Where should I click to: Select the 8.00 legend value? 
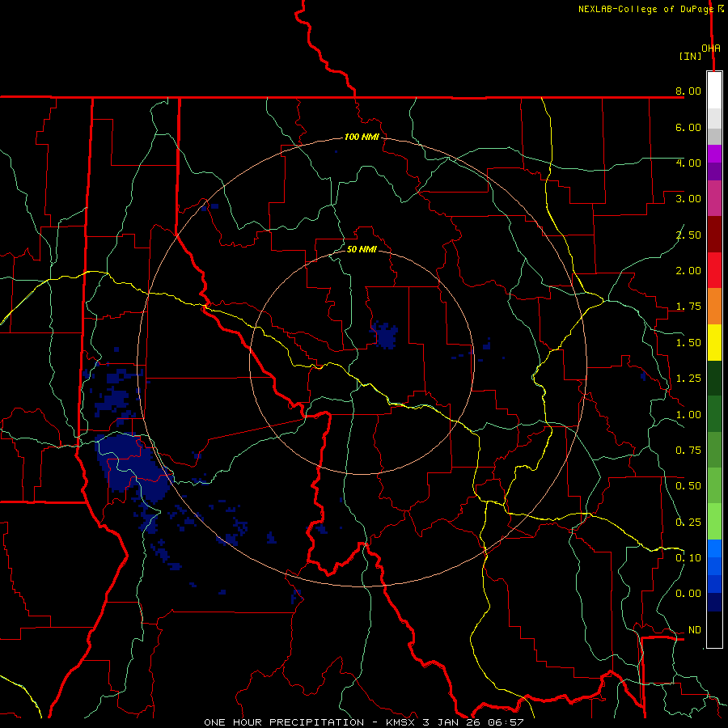click(688, 91)
